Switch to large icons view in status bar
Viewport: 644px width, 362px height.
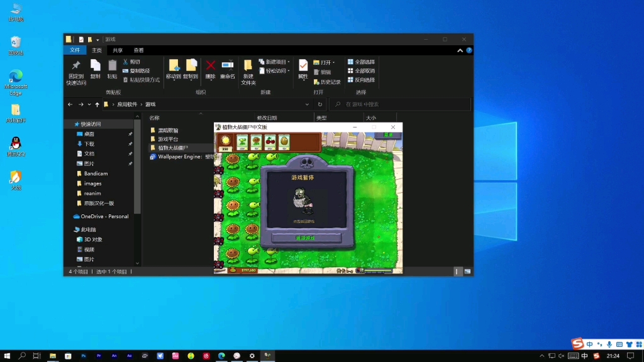coord(467,271)
